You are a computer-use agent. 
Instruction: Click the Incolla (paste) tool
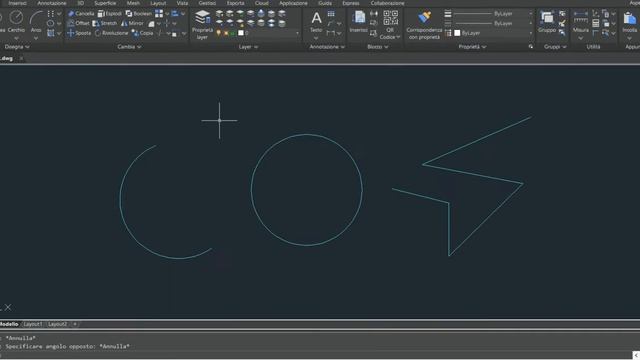630,22
